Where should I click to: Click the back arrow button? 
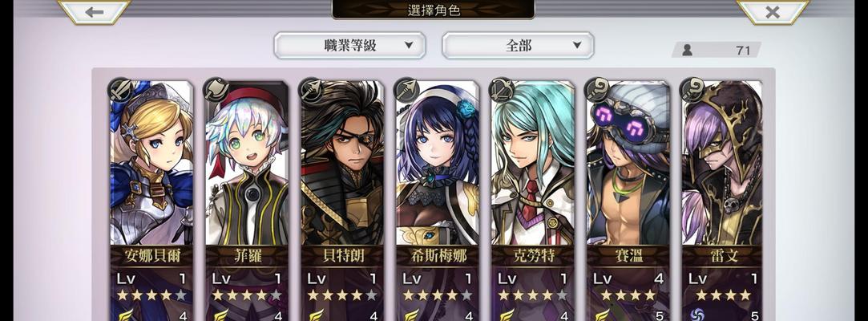[95, 12]
